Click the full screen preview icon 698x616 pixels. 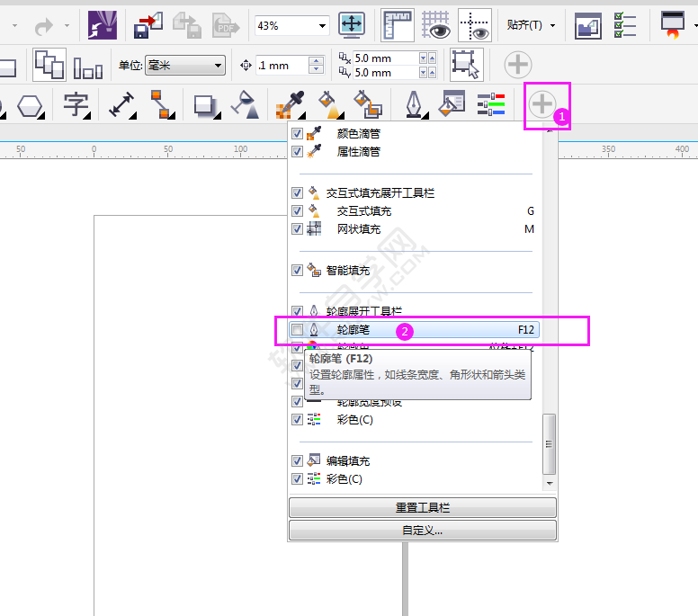352,24
